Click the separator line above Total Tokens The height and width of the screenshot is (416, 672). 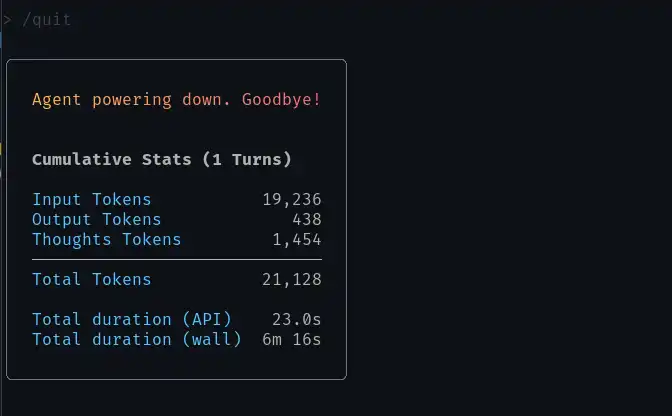pos(176,259)
